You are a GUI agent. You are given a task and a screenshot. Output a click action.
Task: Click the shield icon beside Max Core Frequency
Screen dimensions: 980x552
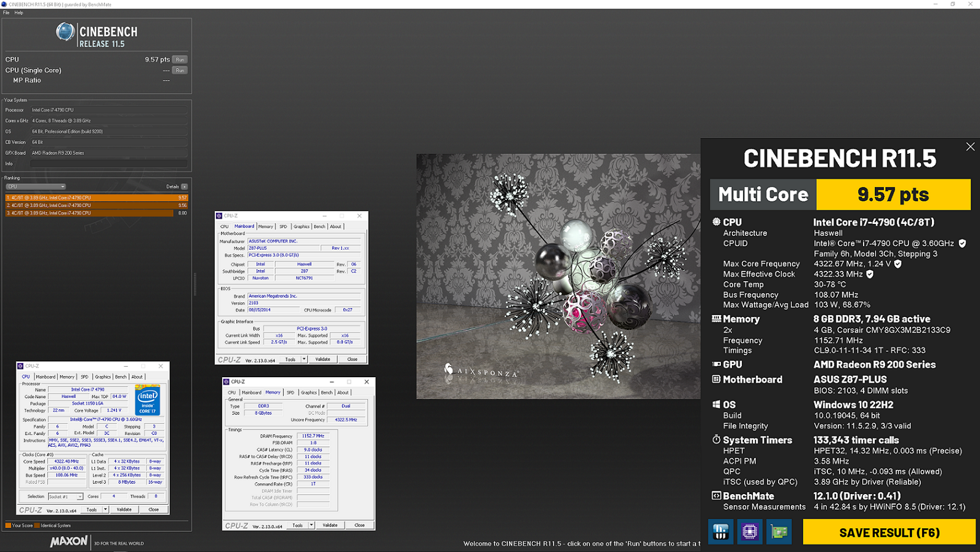tap(898, 264)
